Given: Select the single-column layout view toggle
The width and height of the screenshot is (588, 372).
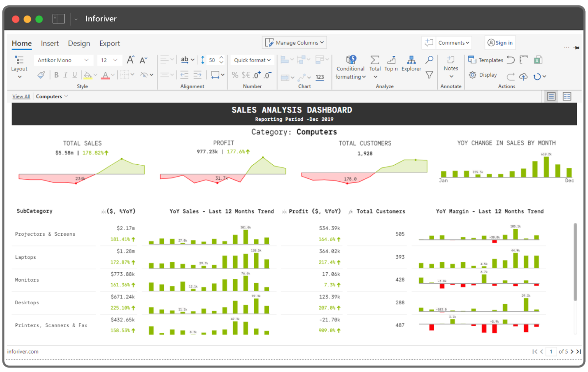Looking at the screenshot, I should [551, 96].
